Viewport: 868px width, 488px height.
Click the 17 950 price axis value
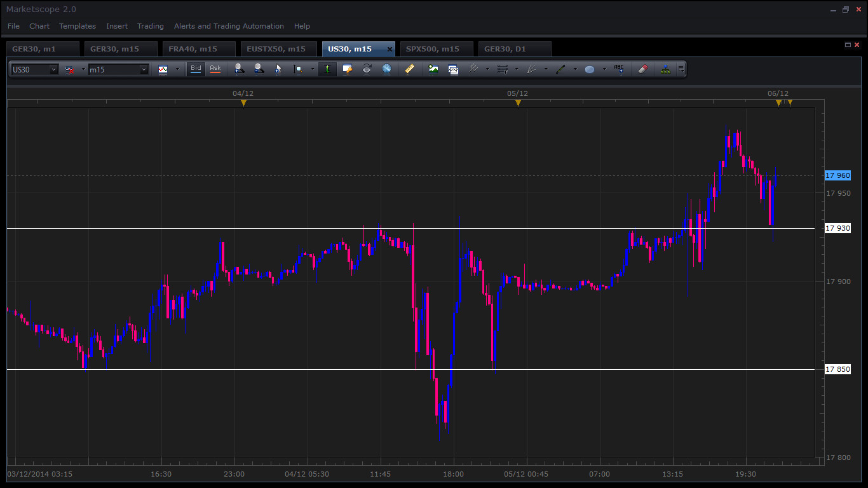pyautogui.click(x=838, y=193)
